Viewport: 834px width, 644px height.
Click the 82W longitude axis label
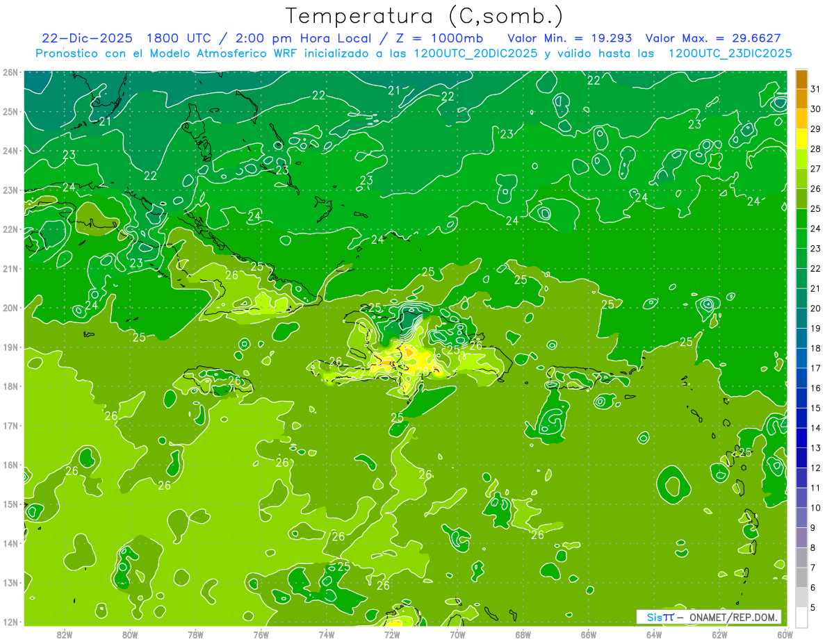65,635
